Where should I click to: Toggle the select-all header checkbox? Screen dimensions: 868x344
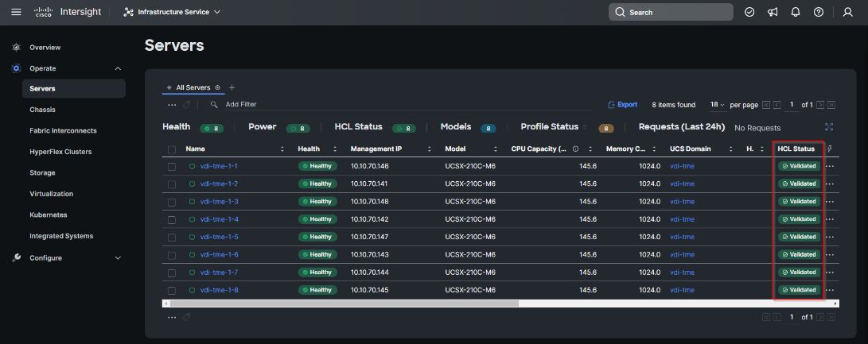pos(172,149)
